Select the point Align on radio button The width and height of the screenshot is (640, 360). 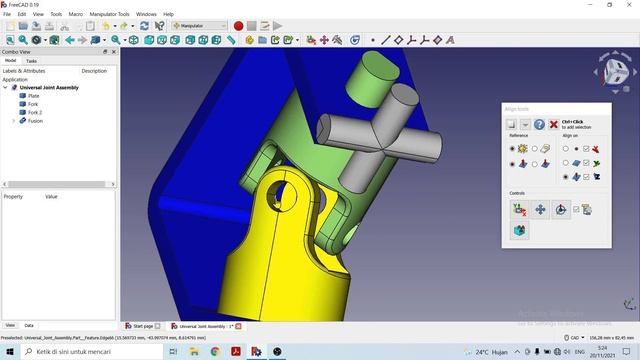(566, 149)
